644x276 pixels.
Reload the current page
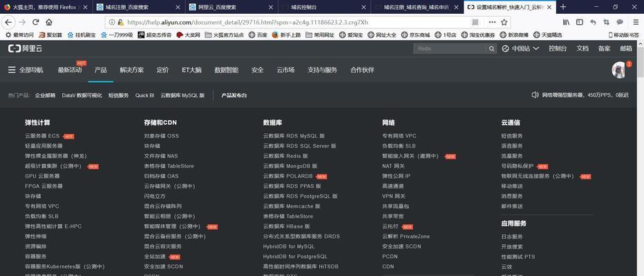tap(36, 22)
